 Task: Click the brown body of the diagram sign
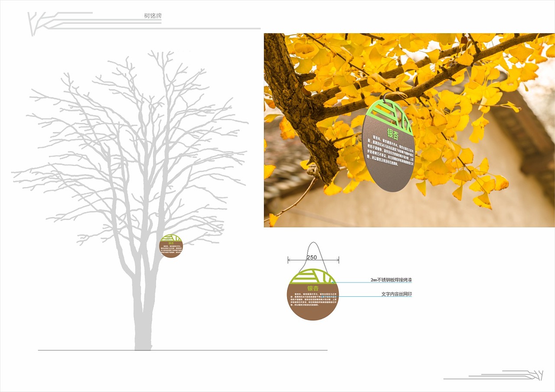[313, 302]
